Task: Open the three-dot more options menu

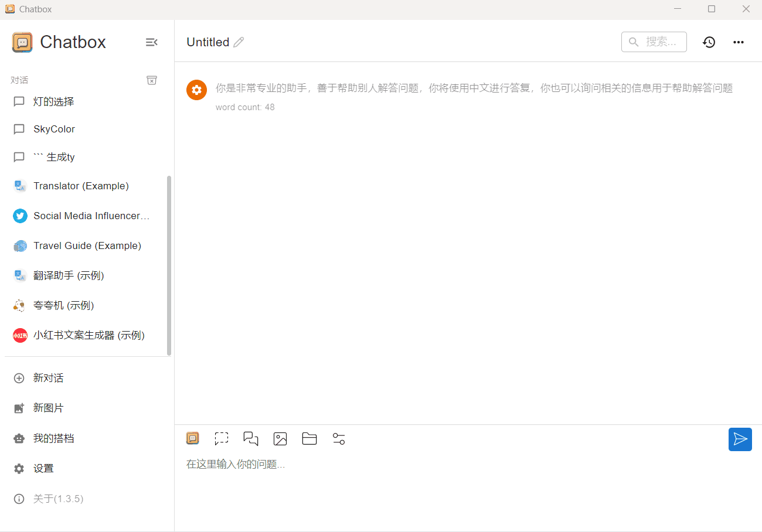Action: coord(738,42)
